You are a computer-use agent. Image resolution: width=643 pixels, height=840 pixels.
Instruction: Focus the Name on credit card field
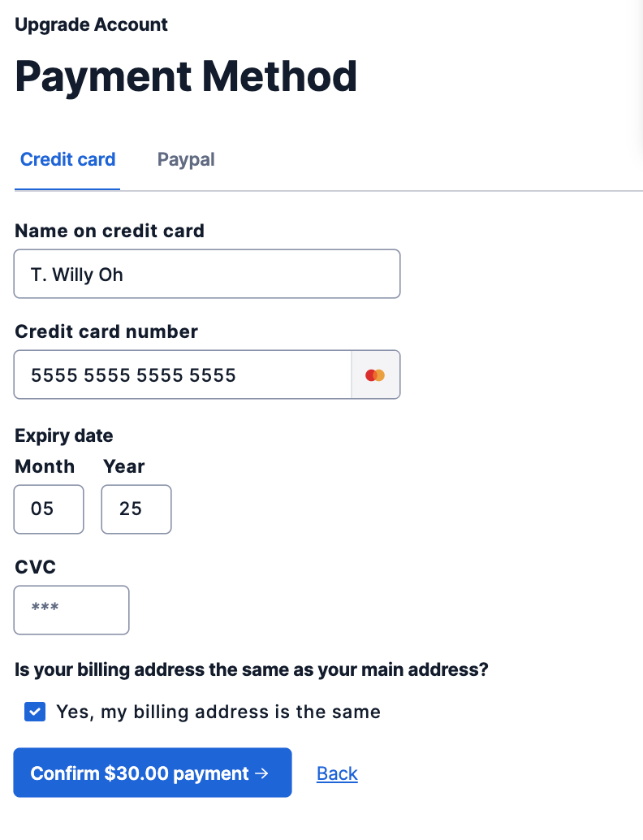207,274
